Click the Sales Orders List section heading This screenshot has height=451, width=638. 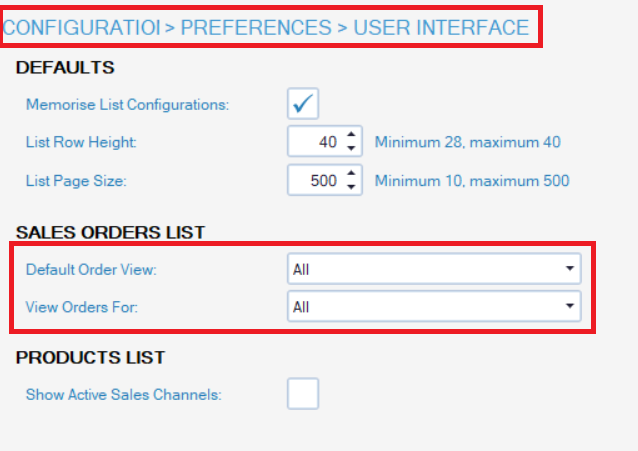pos(110,233)
